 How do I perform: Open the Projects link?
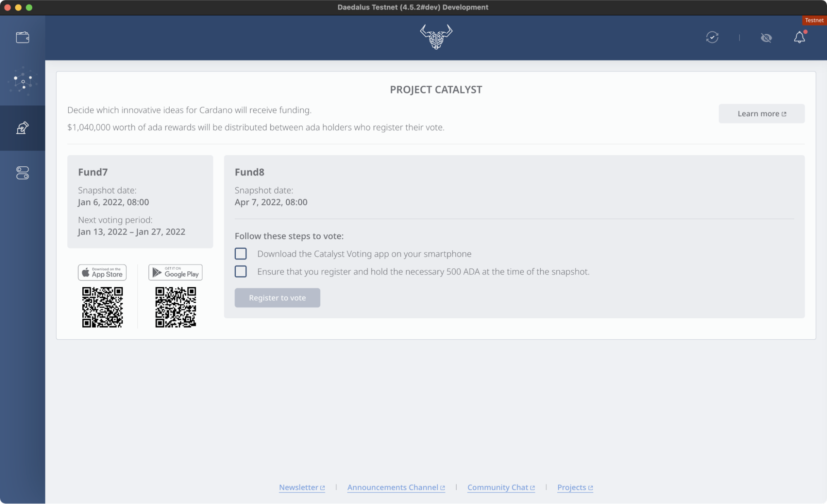pyautogui.click(x=575, y=487)
